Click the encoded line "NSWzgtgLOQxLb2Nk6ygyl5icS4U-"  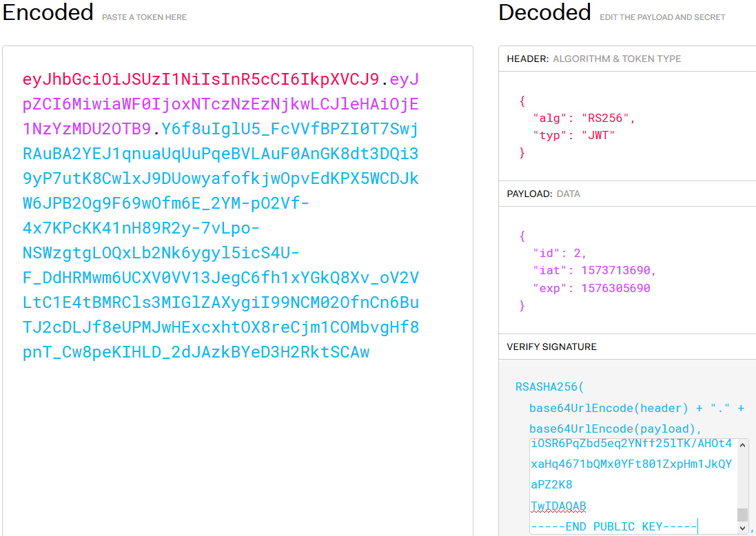161,253
